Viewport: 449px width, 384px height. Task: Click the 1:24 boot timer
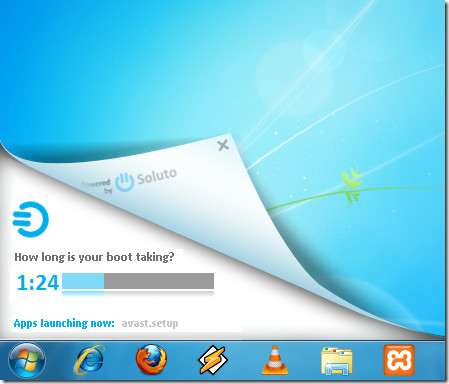pyautogui.click(x=38, y=283)
